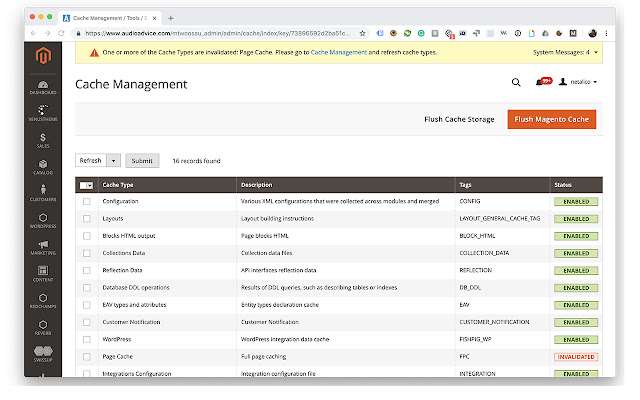Sort by the Description column header

click(256, 185)
